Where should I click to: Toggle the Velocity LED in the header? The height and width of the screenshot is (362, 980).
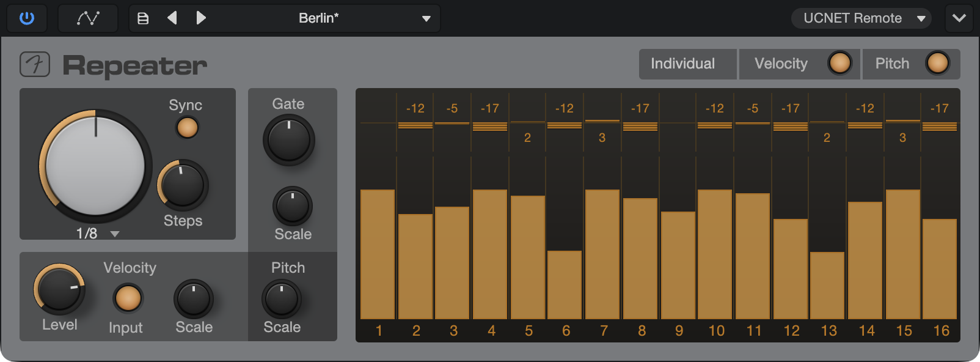[x=839, y=63]
